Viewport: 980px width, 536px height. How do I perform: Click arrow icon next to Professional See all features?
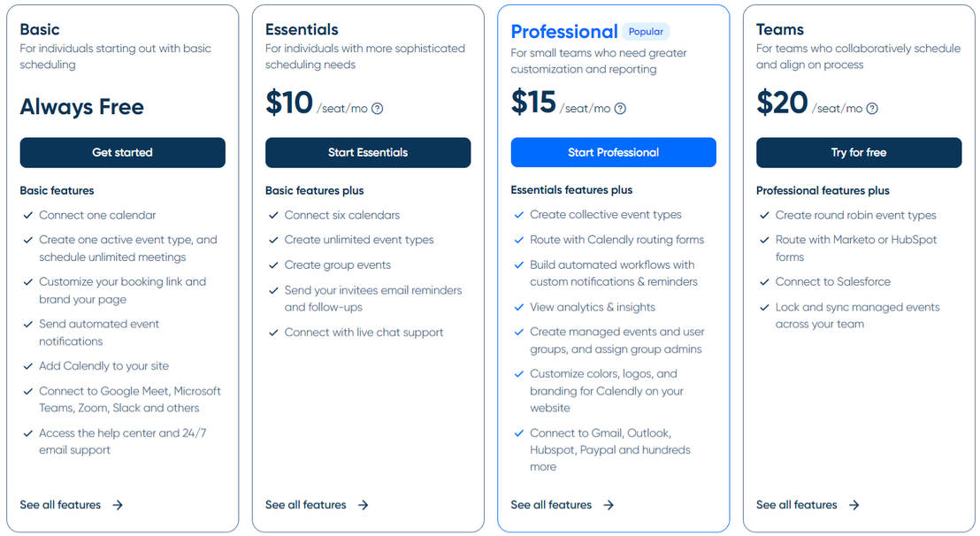point(609,505)
